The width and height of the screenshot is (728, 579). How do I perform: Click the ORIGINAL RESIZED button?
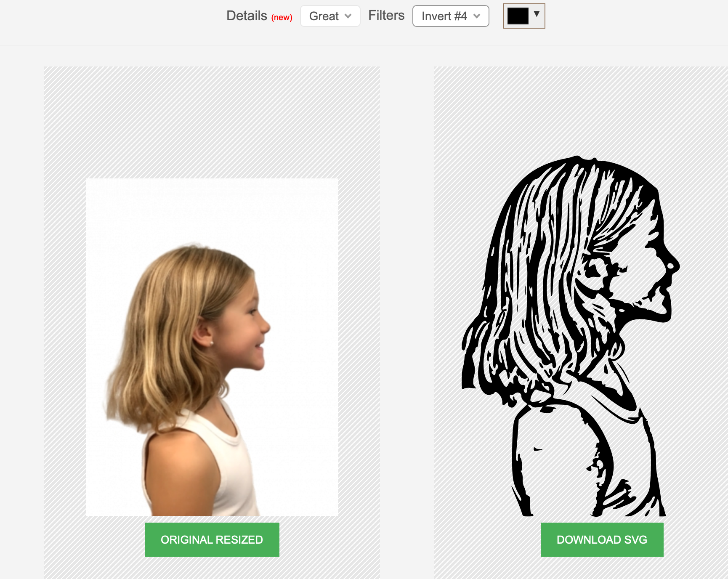click(212, 539)
